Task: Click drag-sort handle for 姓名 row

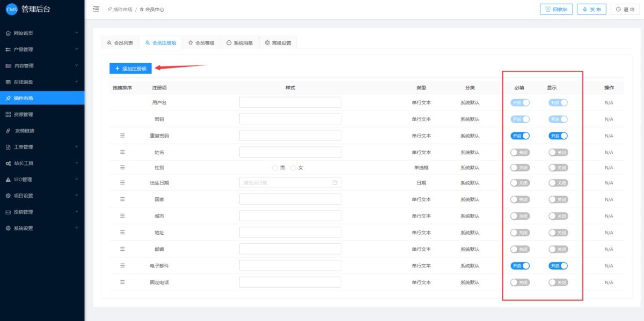Action: click(x=122, y=152)
